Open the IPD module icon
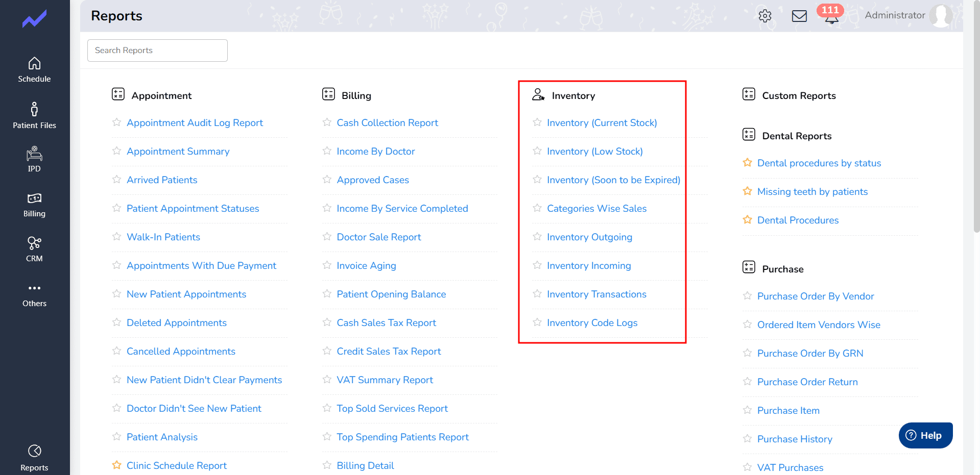The width and height of the screenshot is (980, 475). [34, 159]
